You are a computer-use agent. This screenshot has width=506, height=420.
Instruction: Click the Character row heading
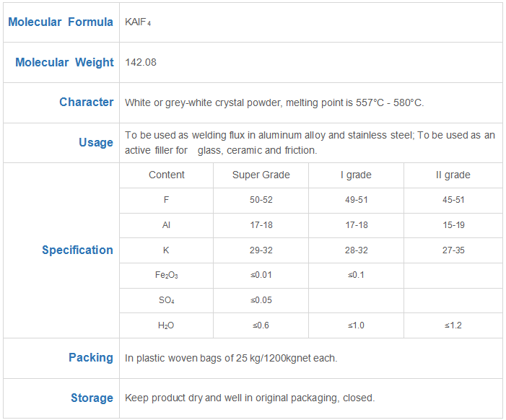click(86, 102)
